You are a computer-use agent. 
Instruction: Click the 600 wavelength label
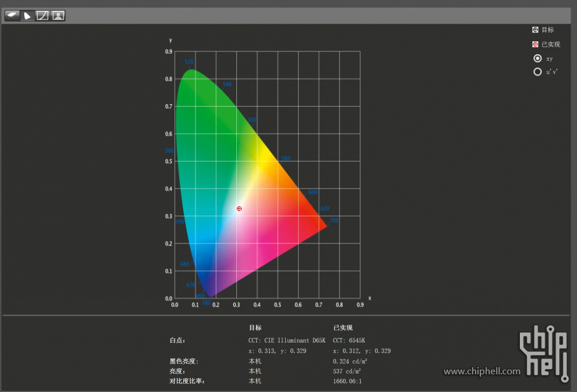point(313,192)
